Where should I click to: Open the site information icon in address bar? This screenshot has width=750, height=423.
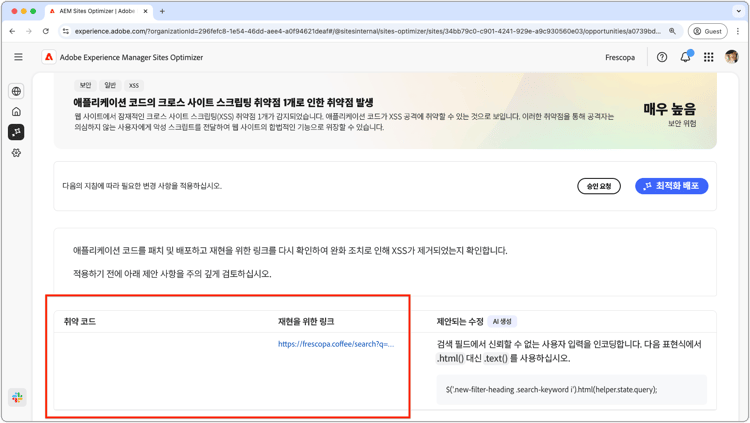click(x=66, y=31)
